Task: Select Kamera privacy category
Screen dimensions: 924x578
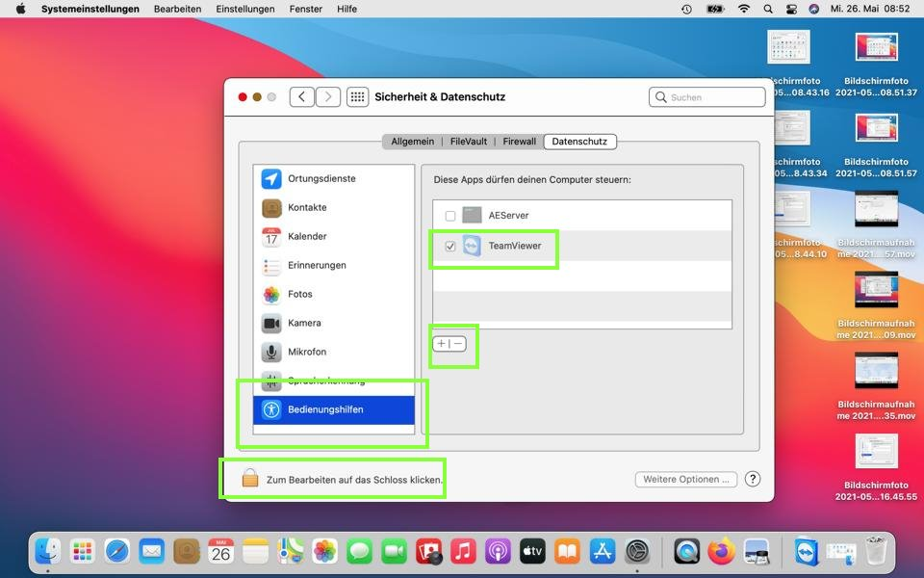Action: pos(334,324)
